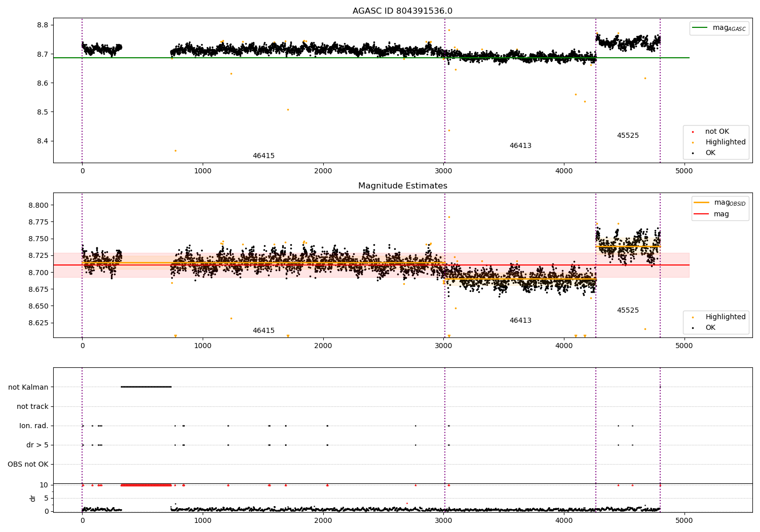Screen dimensions: 760x532
Task: Click the 45525 obsid annotation in top plot
Action: point(628,136)
